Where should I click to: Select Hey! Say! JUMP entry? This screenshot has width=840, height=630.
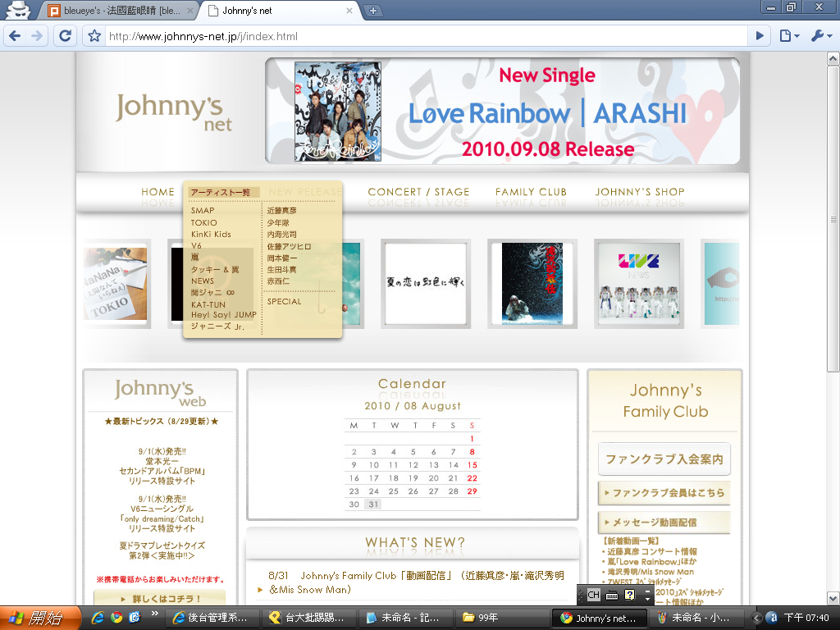[224, 315]
